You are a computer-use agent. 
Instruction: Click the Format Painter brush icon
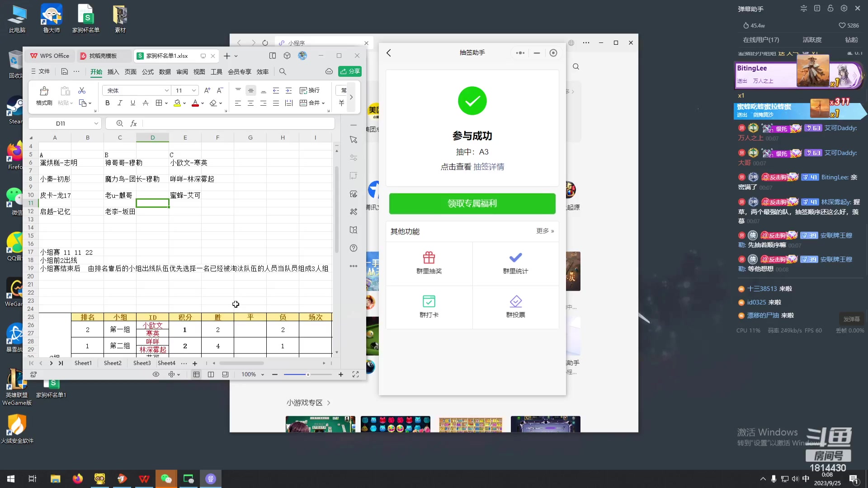[44, 91]
